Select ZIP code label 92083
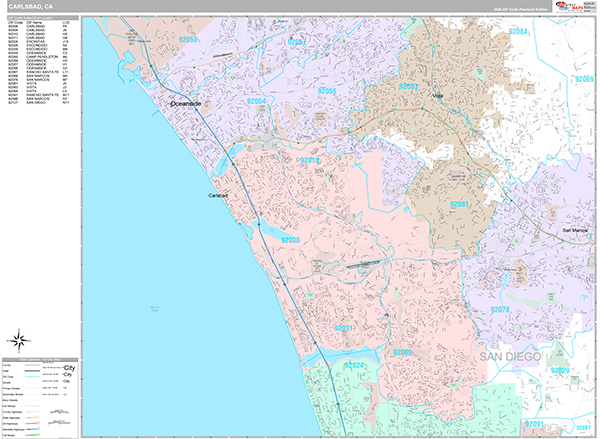The height and width of the screenshot is (439, 600). (x=408, y=86)
